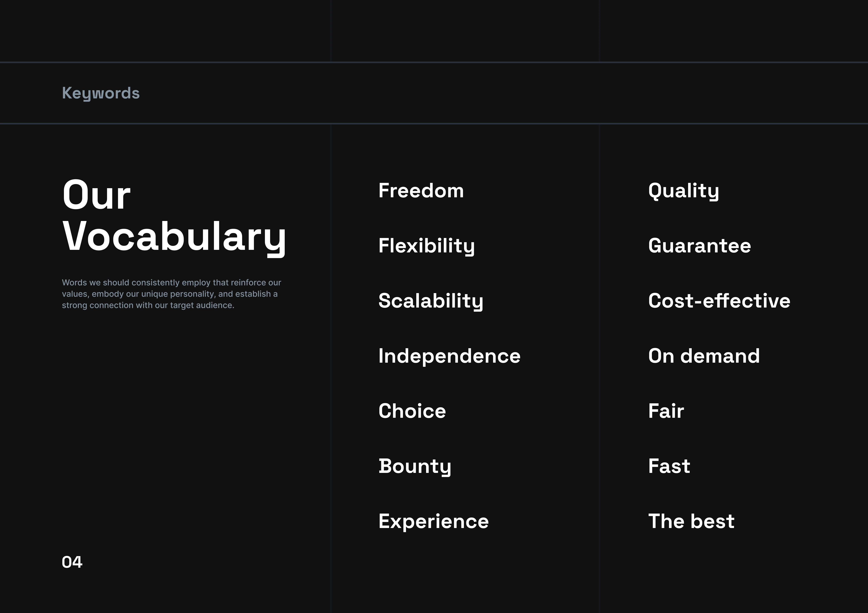Click the Quality keyword

tap(683, 191)
